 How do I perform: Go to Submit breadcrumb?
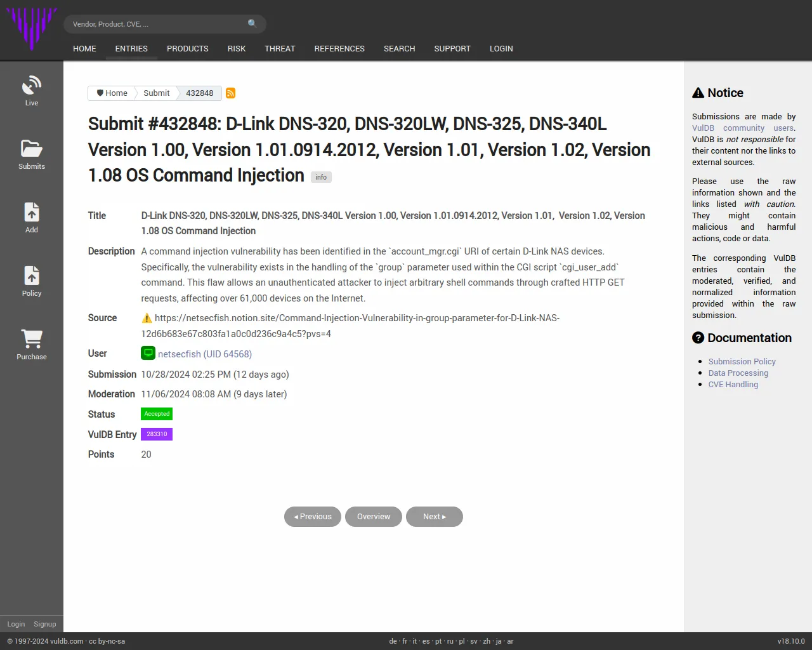click(156, 93)
